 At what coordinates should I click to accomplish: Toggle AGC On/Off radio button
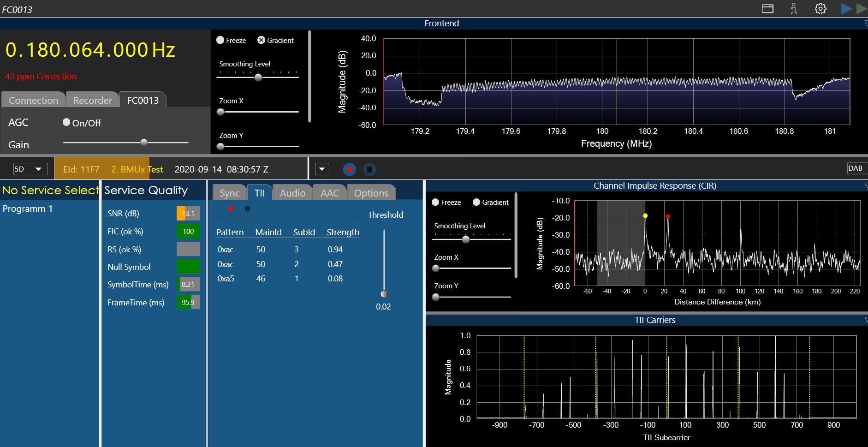[x=66, y=122]
